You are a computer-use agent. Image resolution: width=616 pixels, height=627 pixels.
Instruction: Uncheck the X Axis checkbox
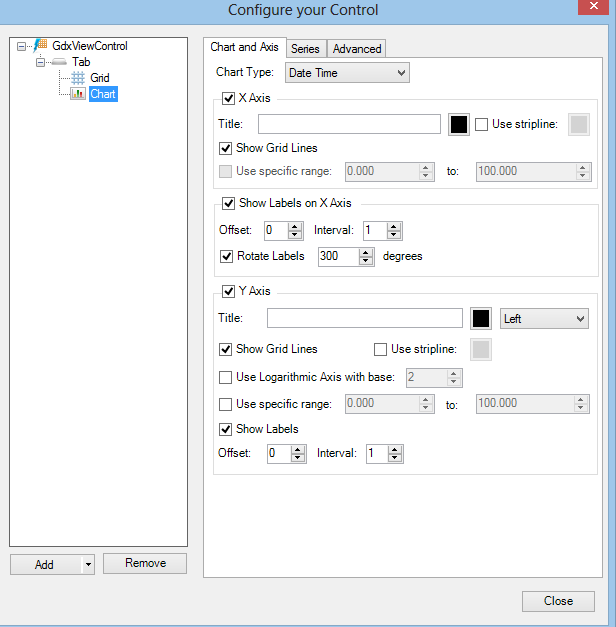pyautogui.click(x=228, y=98)
